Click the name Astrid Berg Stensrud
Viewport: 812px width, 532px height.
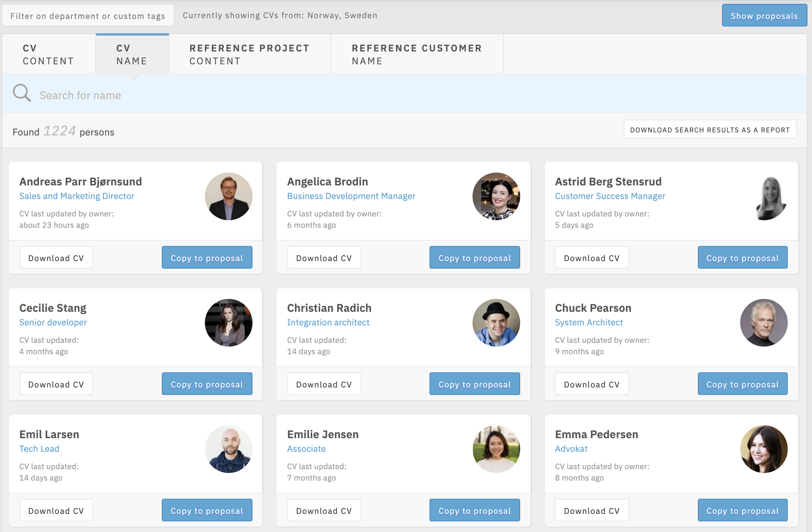[608, 182]
